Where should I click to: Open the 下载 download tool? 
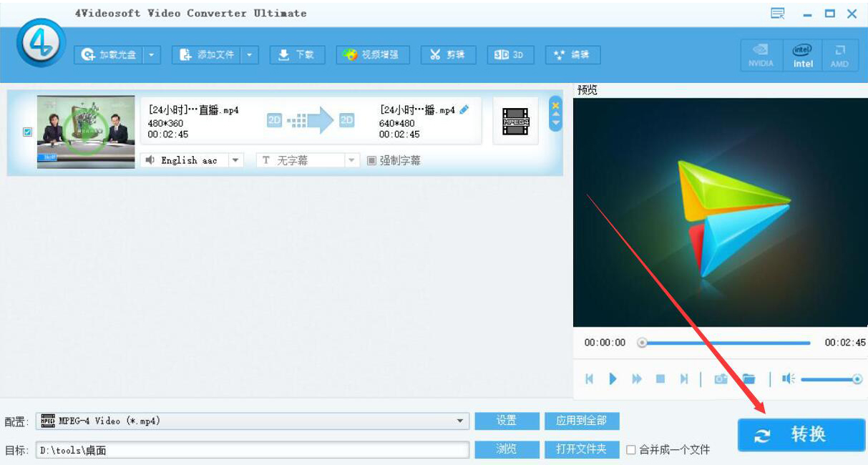[x=297, y=55]
